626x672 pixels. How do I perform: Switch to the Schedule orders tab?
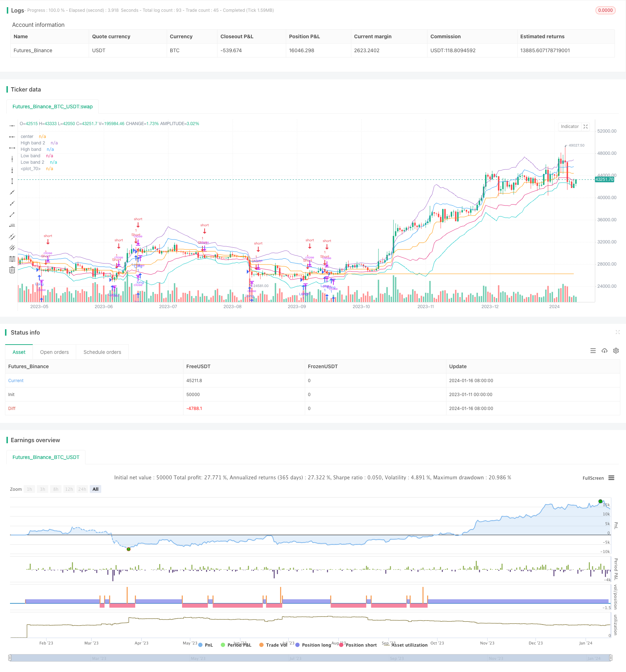[102, 352]
